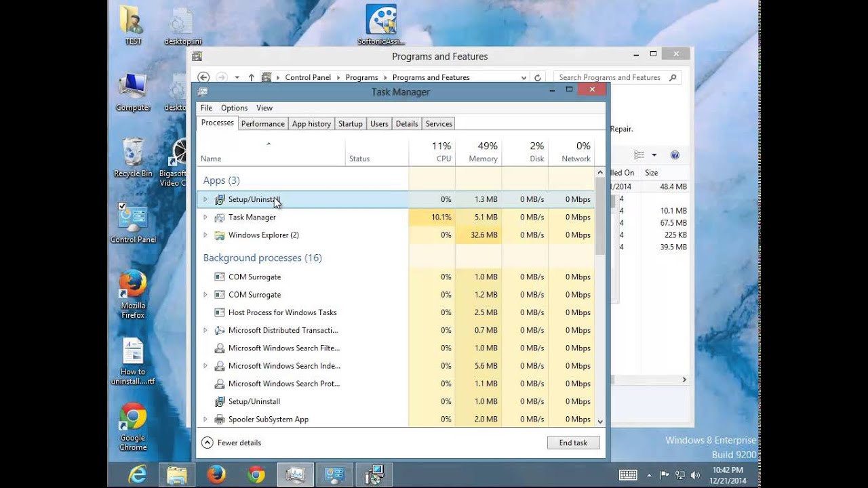Click the Programs and Features help icon
The height and width of the screenshot is (488, 868).
click(675, 155)
